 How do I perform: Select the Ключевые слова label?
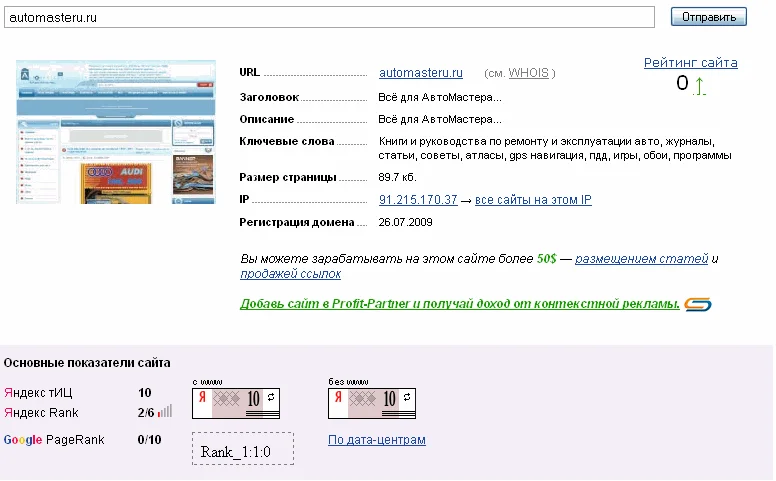pyautogui.click(x=287, y=142)
